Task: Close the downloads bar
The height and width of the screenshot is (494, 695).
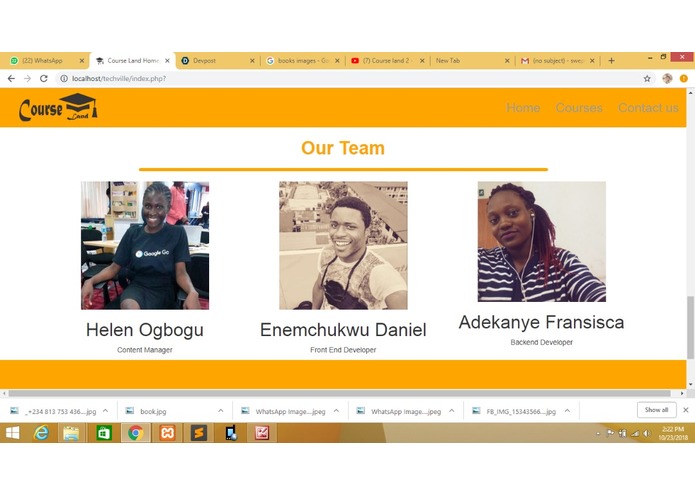Action: pyautogui.click(x=685, y=410)
